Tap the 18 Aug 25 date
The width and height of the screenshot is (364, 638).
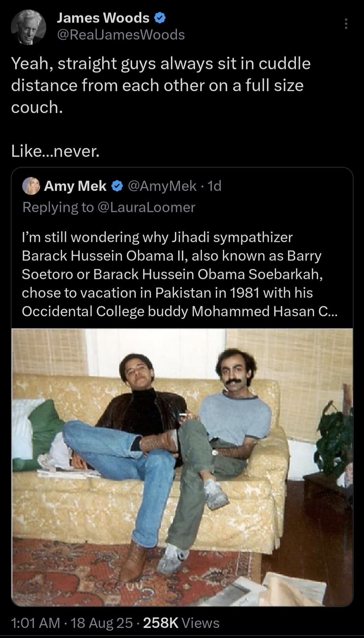[x=101, y=623]
